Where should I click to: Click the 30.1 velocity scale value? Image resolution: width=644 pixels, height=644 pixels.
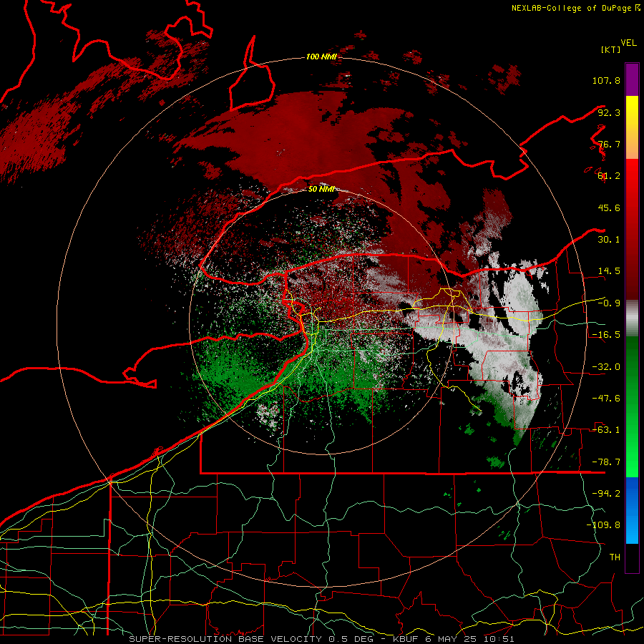(x=608, y=240)
